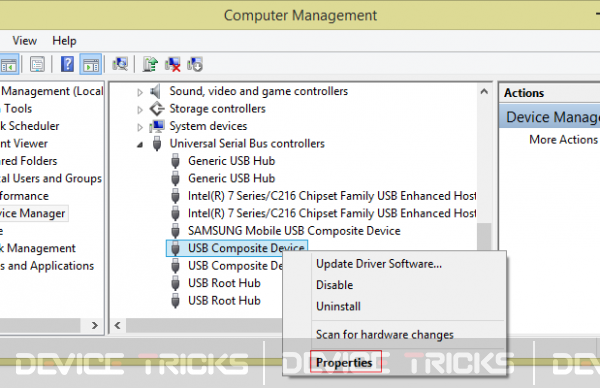The height and width of the screenshot is (388, 600).
Task: Select Device Manager in the left console tree
Action: tap(33, 214)
